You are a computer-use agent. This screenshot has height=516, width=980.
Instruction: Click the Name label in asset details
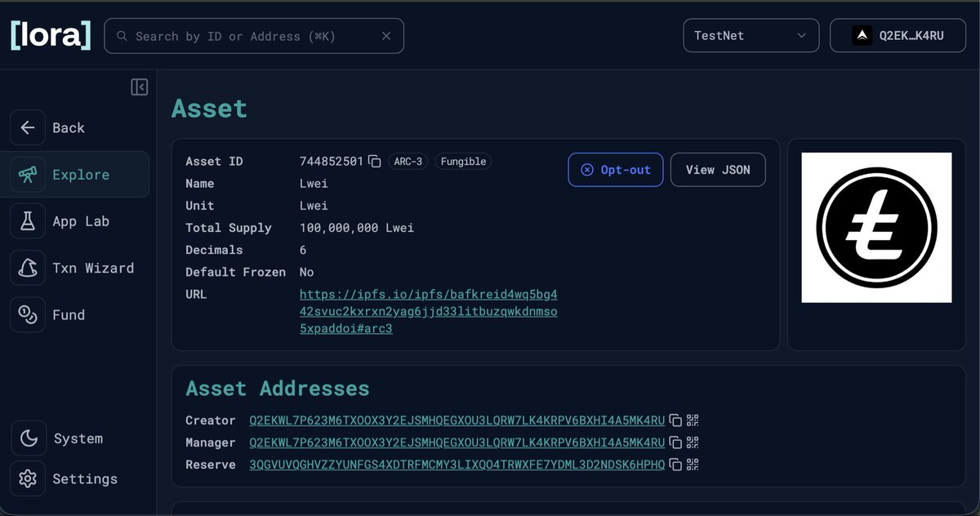pyautogui.click(x=200, y=184)
